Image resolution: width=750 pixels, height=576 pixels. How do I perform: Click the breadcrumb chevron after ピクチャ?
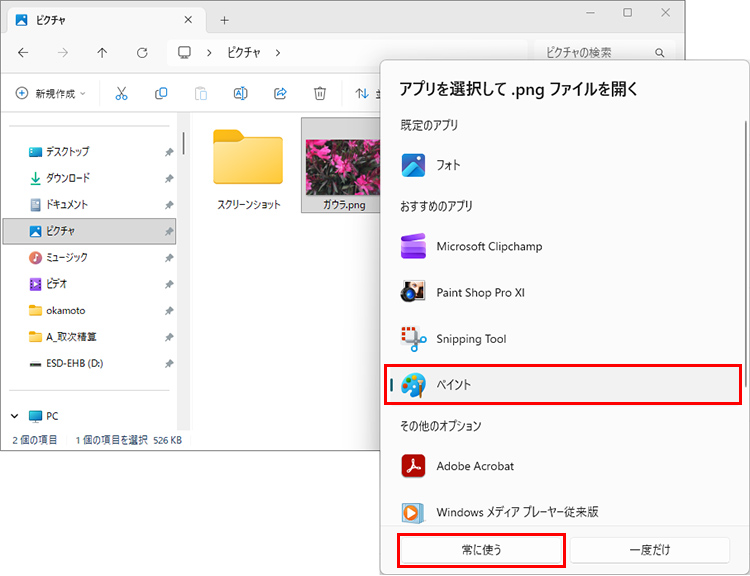click(277, 53)
